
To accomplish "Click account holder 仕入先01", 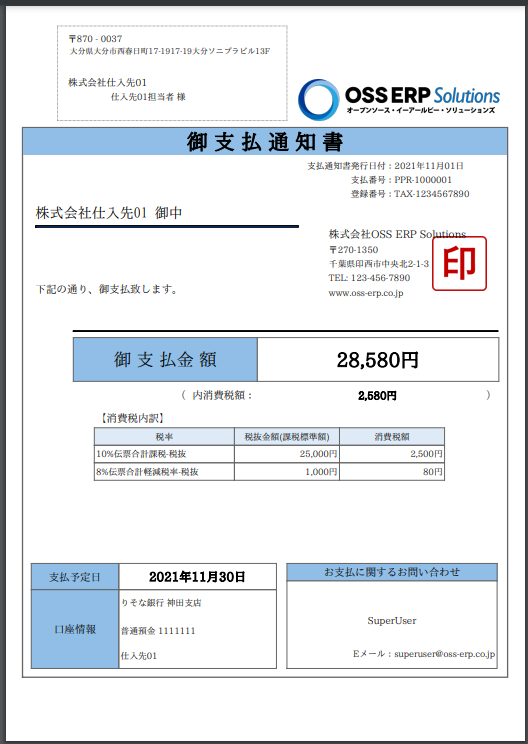I will [139, 656].
